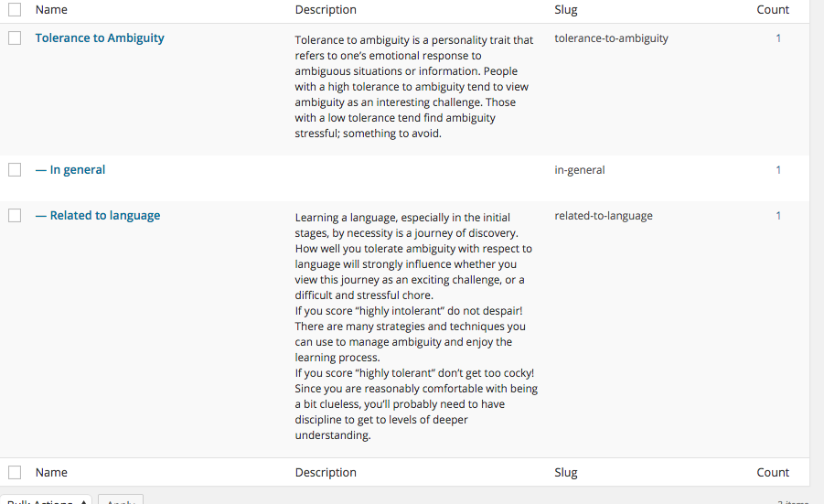The height and width of the screenshot is (504, 824).
Task: Click the count link for Related to language
Action: click(x=778, y=216)
